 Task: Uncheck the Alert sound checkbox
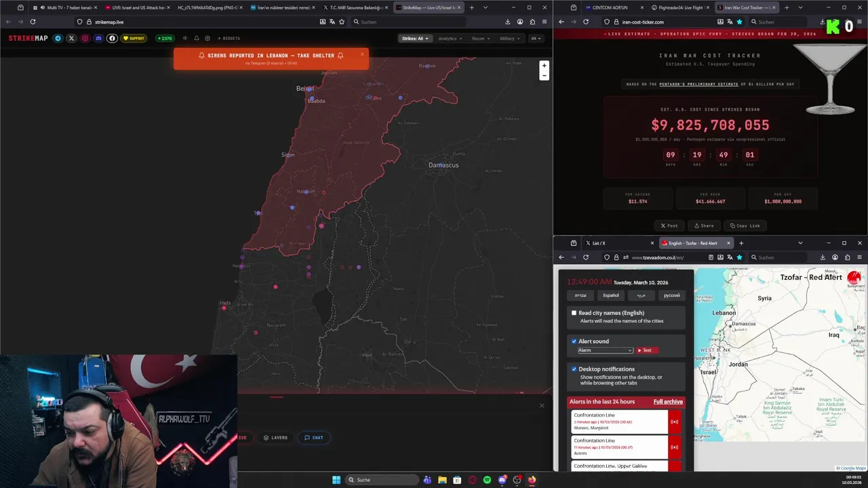pos(574,342)
